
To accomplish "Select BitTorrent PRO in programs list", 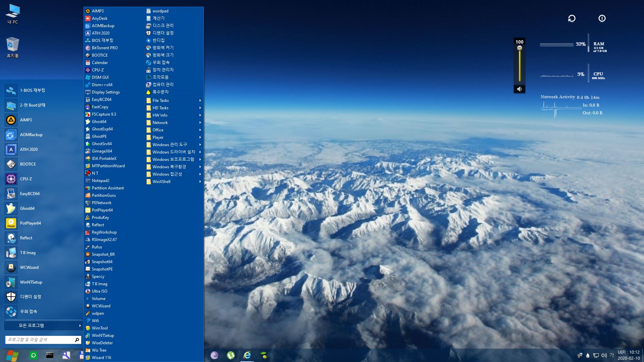I will coord(114,48).
